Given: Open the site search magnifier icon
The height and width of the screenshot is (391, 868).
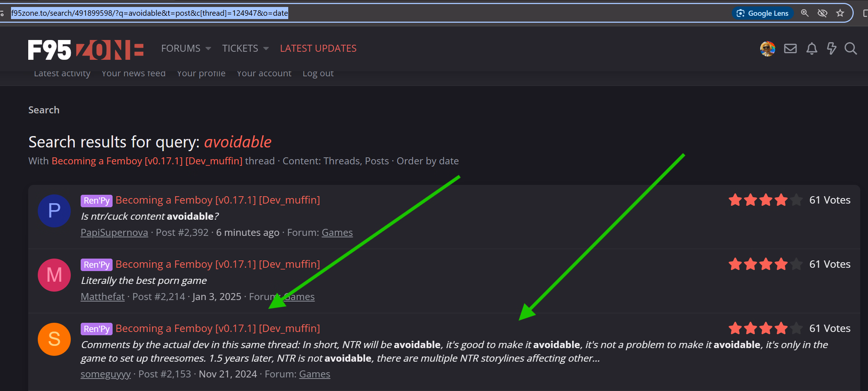Looking at the screenshot, I should click(851, 48).
